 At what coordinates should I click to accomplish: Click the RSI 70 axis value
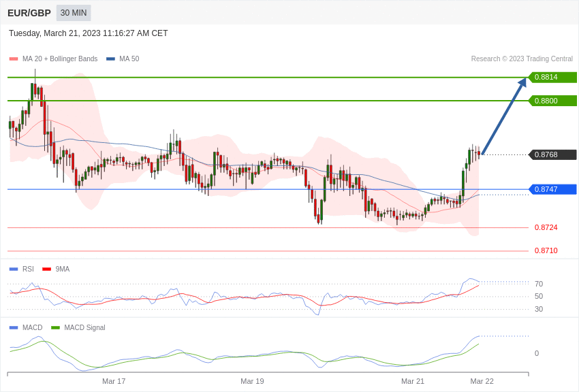[539, 284]
